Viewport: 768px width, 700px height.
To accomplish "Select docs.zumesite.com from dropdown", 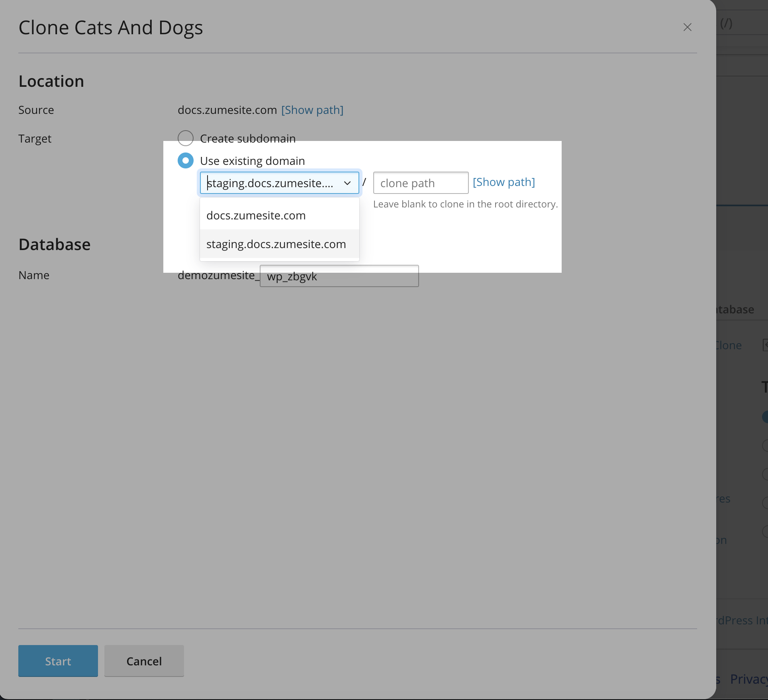I will point(256,215).
